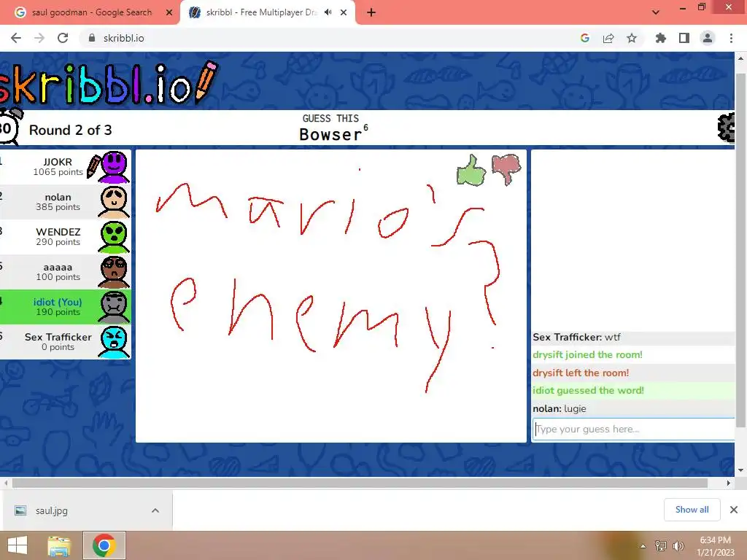The image size is (747, 560).
Task: Click the skribbl.io address bar
Action: (333, 38)
